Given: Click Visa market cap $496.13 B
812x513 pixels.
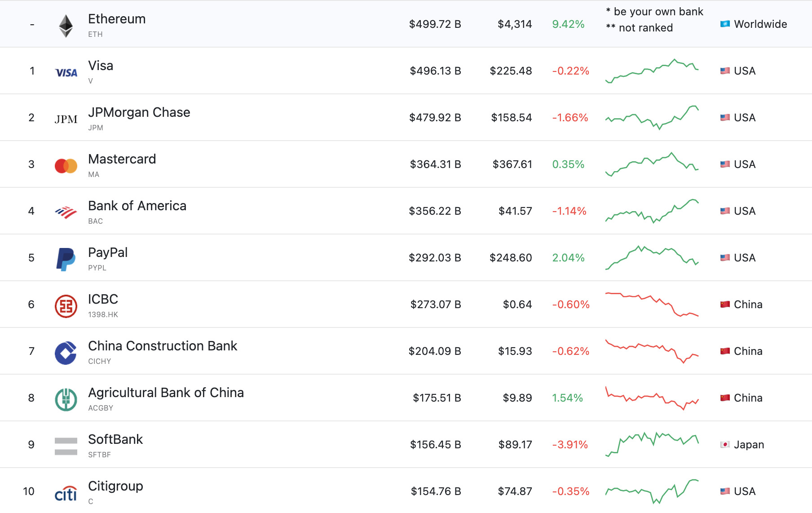Looking at the screenshot, I should point(436,71).
